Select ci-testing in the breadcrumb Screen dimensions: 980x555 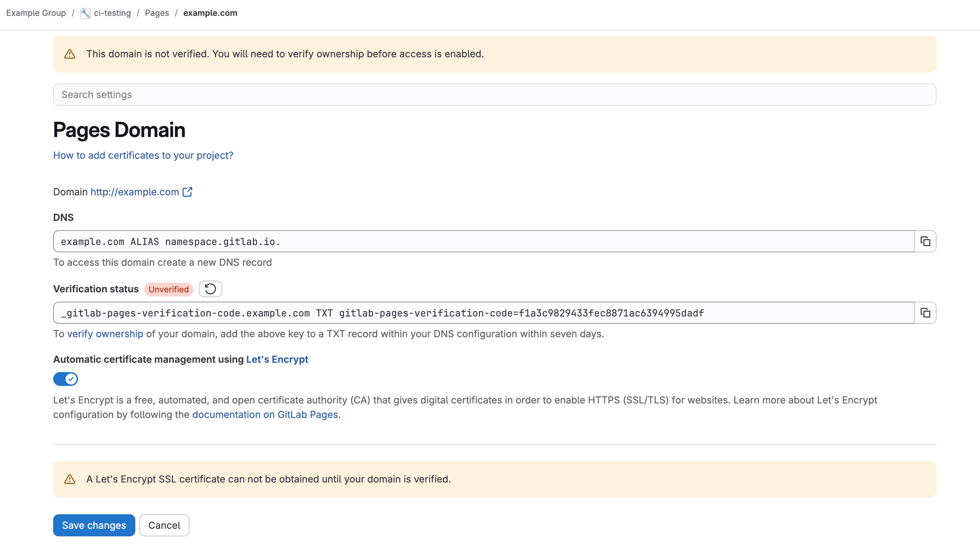click(112, 12)
